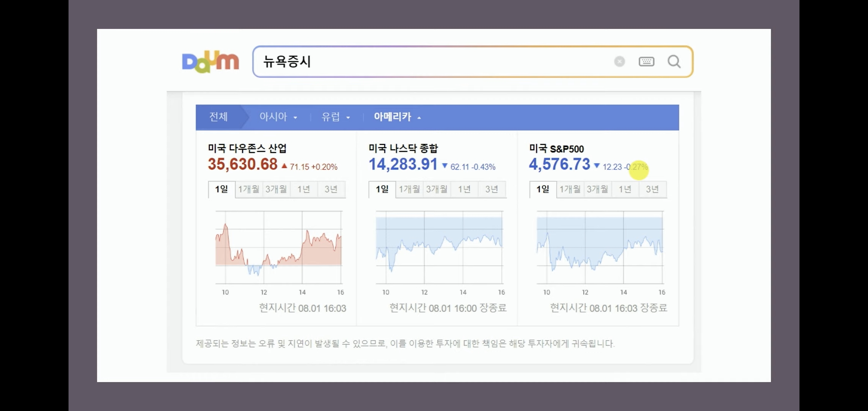868x411 pixels.
Task: Open the 미국 S&P500 index title
Action: tap(556, 148)
